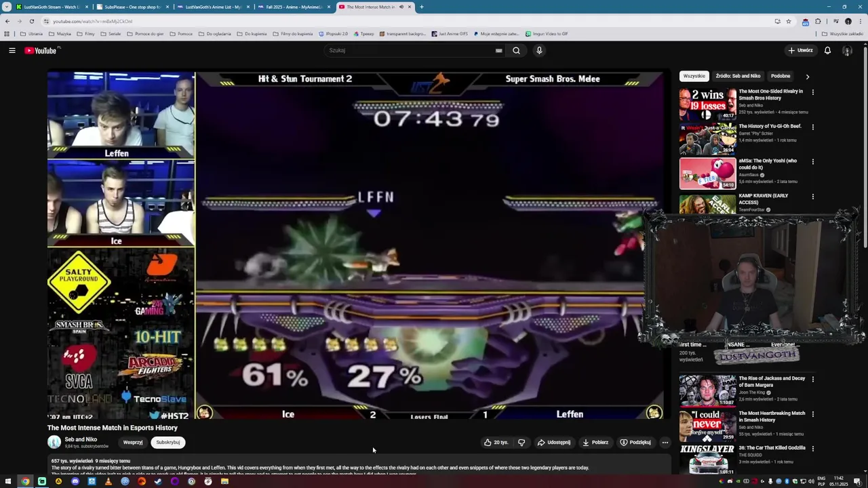Image resolution: width=868 pixels, height=488 pixels.
Task: Open Chrome from the taskbar
Action: 25,481
